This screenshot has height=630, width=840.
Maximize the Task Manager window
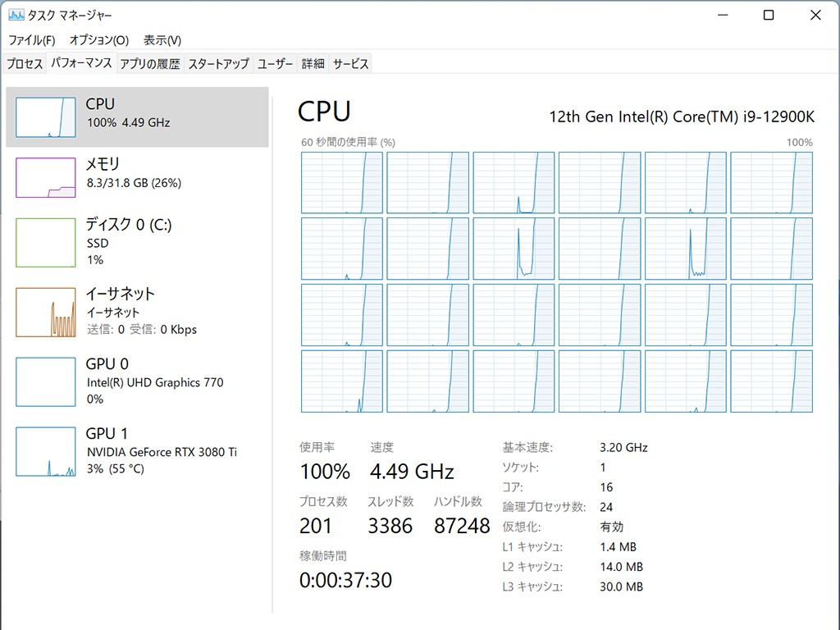pos(769,16)
